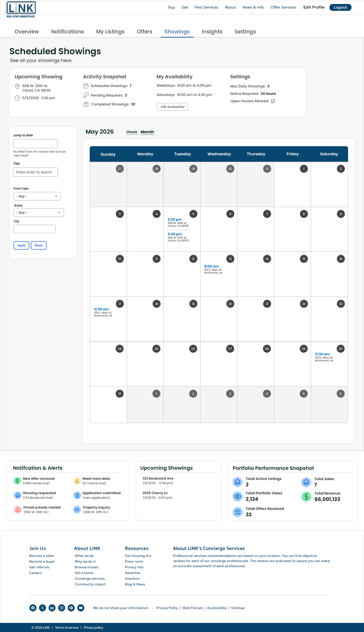Expand the State filter dropdown
Screen dimensions: 364x632
[x=38, y=213]
